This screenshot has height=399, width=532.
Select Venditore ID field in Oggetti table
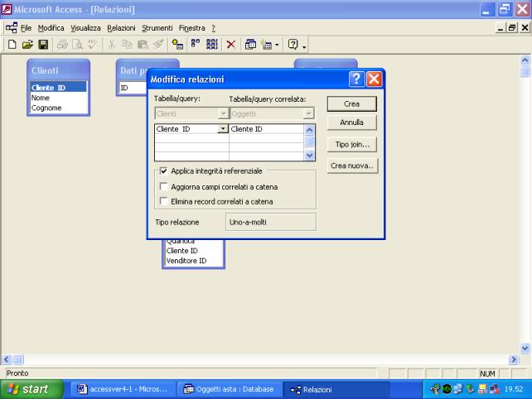tap(193, 261)
